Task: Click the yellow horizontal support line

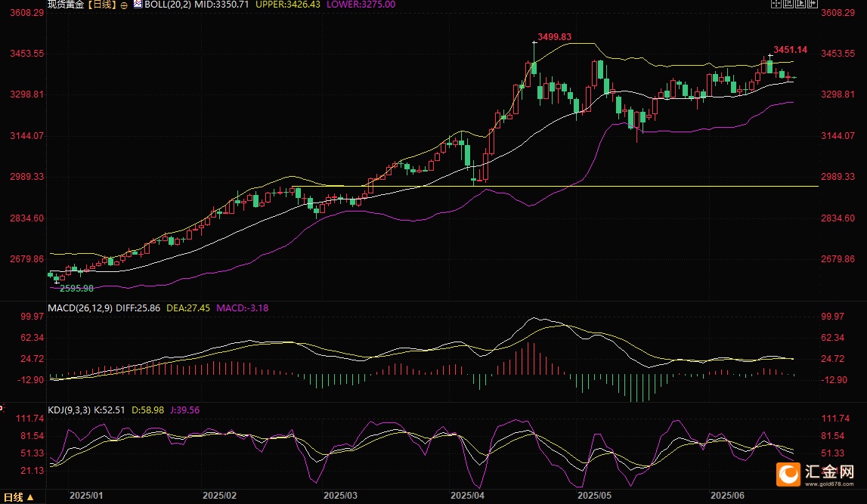Action: pyautogui.click(x=555, y=186)
